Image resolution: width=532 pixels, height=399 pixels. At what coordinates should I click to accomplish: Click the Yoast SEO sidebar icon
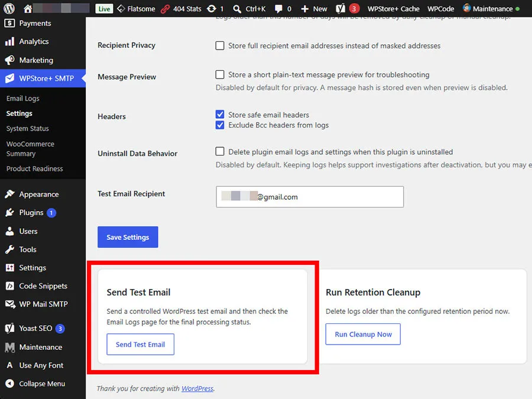coord(10,328)
